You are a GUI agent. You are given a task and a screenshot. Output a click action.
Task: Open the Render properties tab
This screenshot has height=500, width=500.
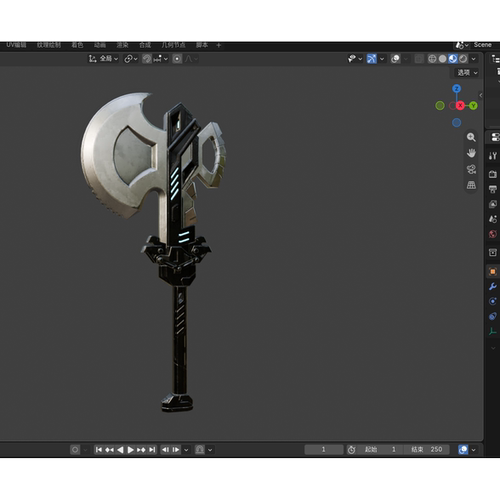tap(493, 174)
